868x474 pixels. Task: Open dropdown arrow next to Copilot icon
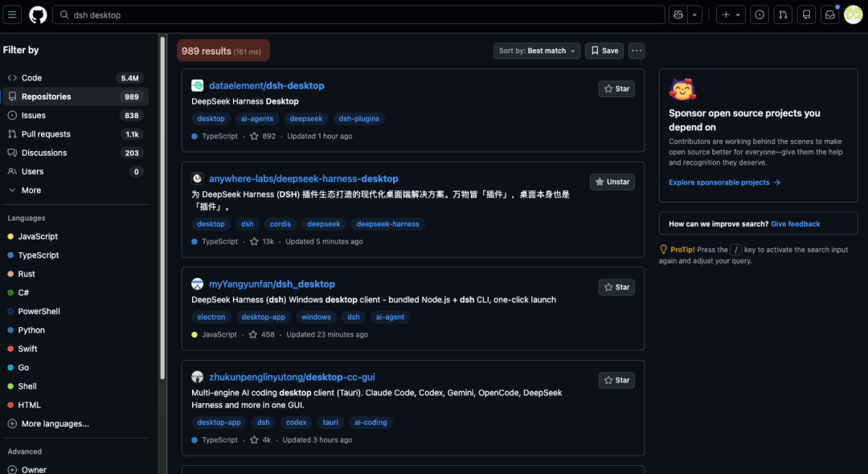694,15
